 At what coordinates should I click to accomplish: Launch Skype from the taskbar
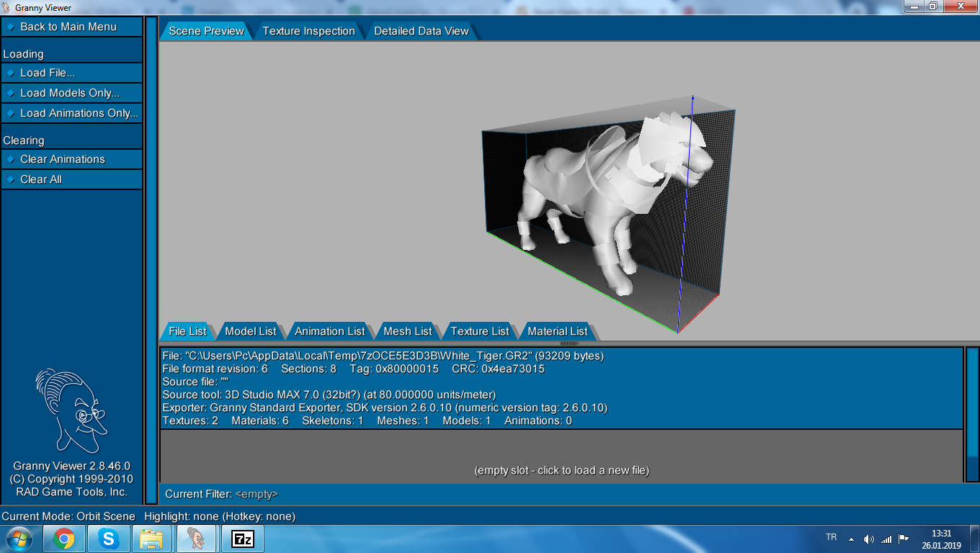(109, 539)
